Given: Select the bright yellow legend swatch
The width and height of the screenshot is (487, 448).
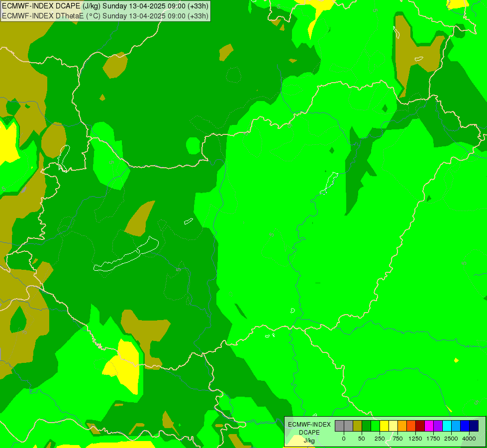Looking at the screenshot, I should 384,426.
